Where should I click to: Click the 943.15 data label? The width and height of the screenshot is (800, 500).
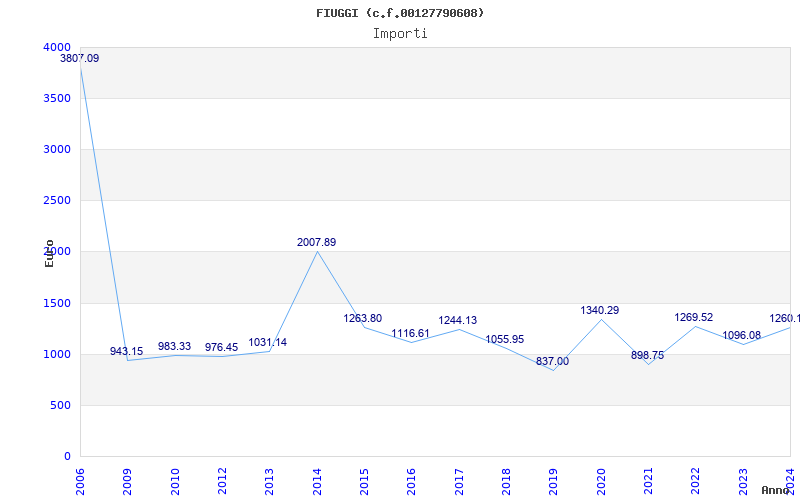tap(127, 351)
